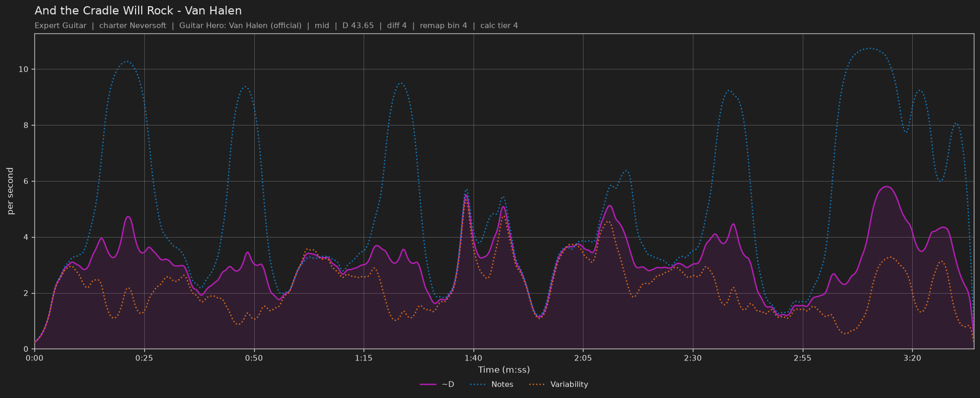Click the "~D" legend entry
This screenshot has width=980, height=398.
437,385
